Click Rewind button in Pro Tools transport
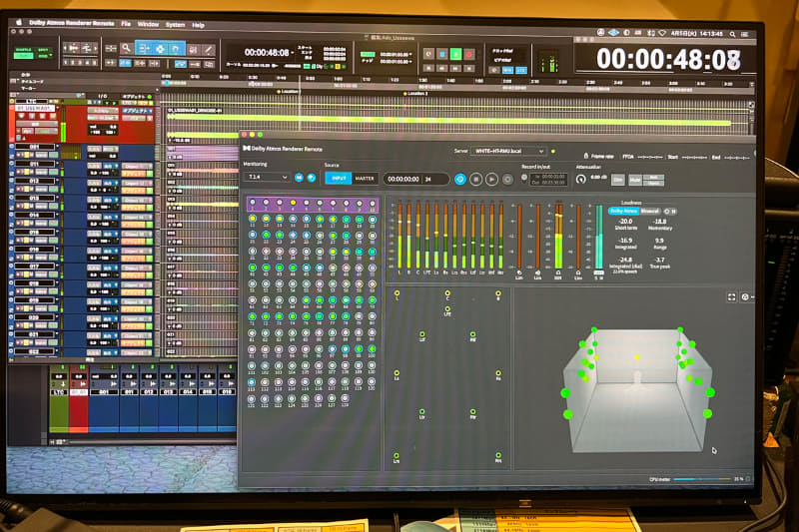799x532 pixels. tap(442, 68)
